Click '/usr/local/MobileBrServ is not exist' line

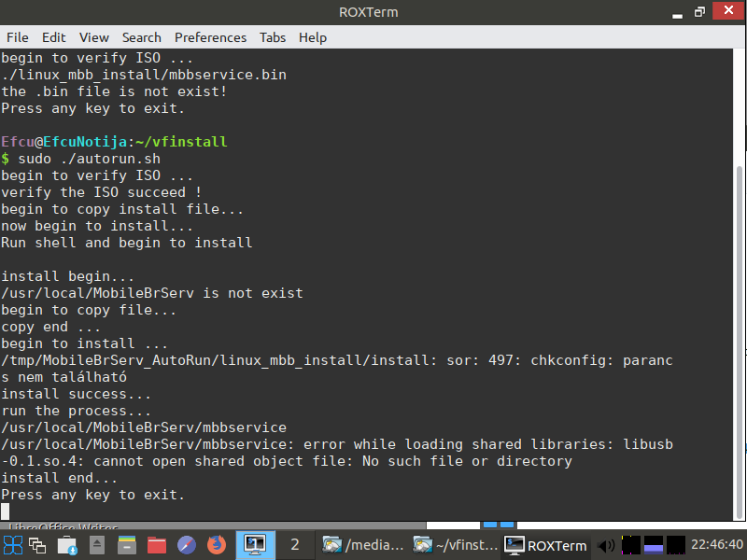tap(152, 293)
